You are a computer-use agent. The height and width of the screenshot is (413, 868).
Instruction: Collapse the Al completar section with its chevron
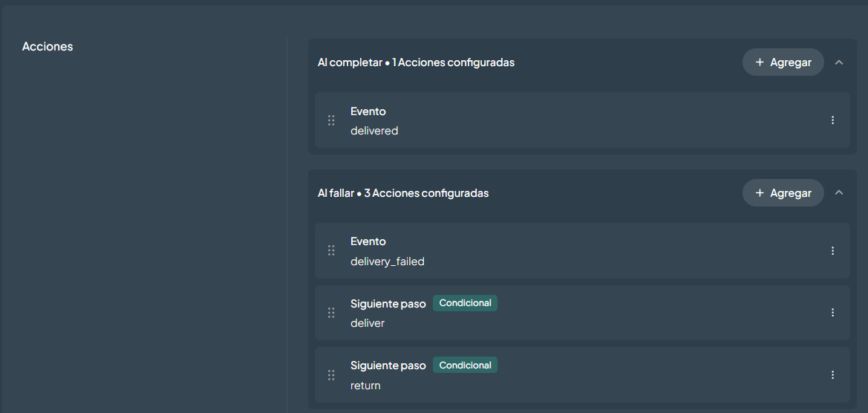tap(838, 62)
